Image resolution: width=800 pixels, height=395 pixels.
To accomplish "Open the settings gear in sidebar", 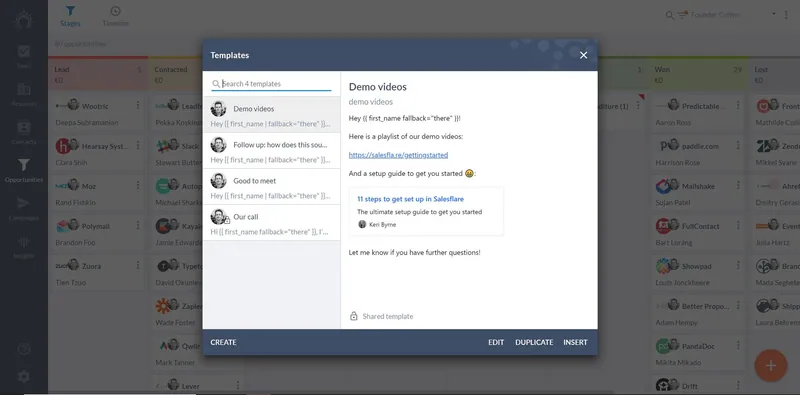I will pyautogui.click(x=23, y=377).
